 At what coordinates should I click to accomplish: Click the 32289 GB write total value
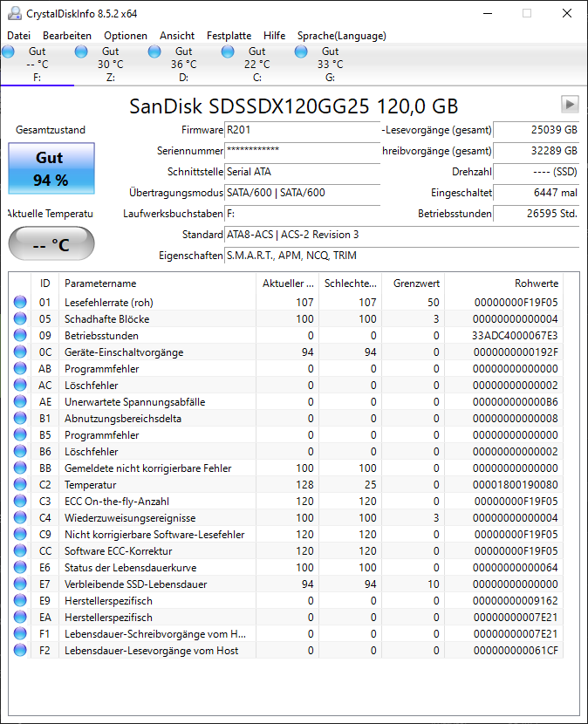537,151
